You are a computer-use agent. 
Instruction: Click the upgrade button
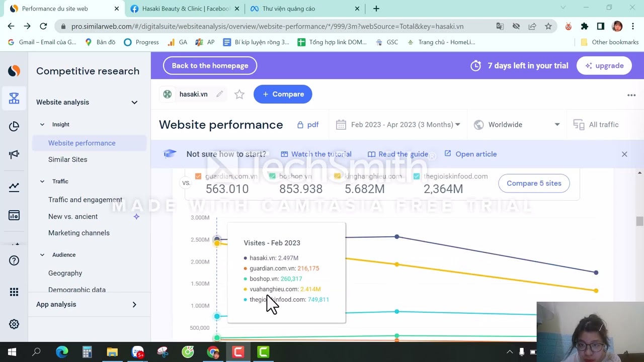(x=604, y=65)
